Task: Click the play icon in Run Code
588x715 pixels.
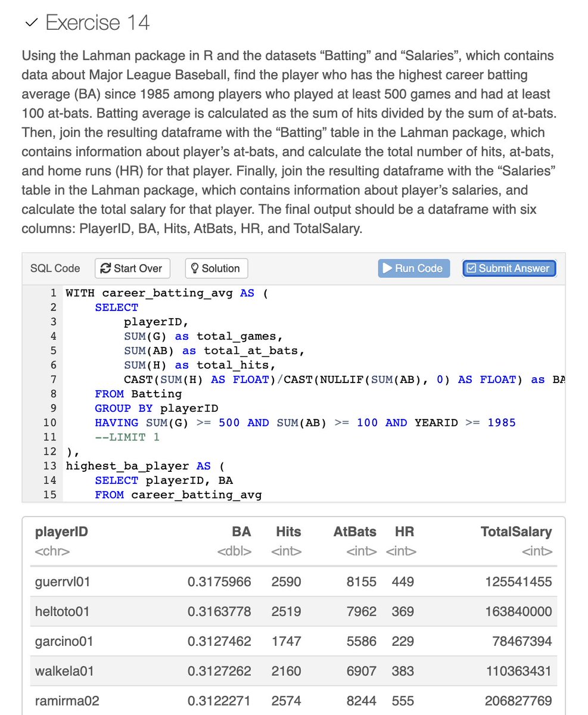Action: click(387, 268)
